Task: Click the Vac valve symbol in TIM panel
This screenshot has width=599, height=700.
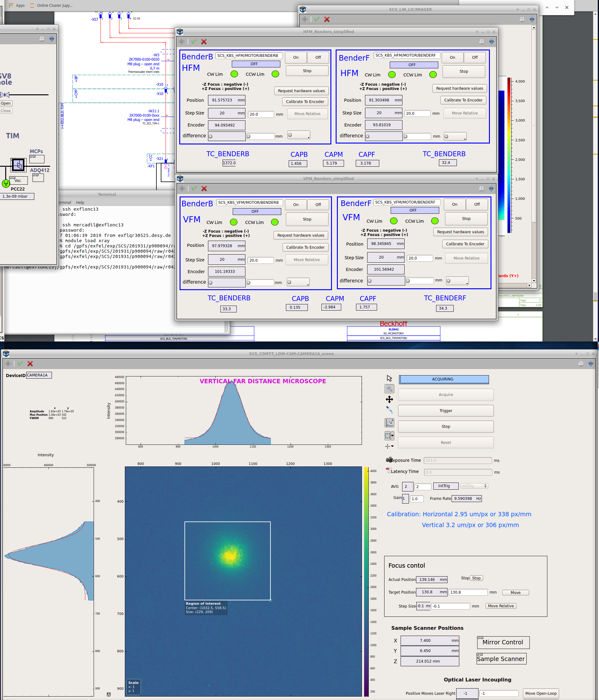Action: [6, 183]
